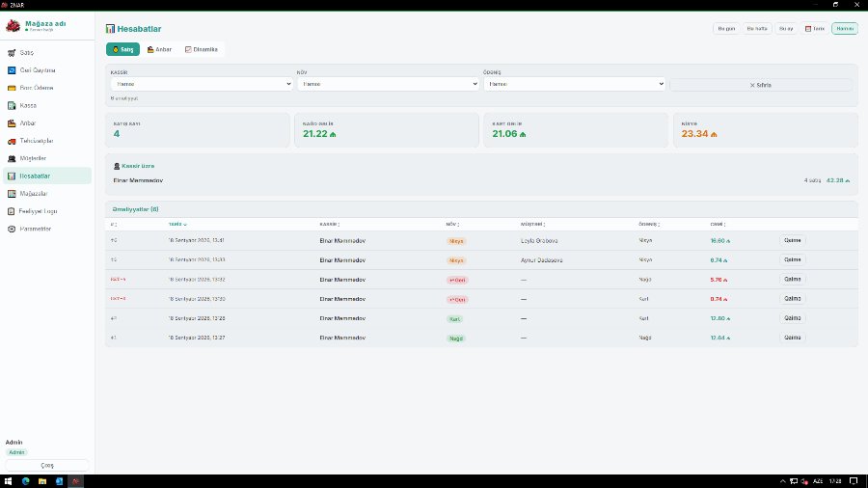Viewport: 868px width, 488px height.
Task: Switch to Anbar report tab
Action: tap(159, 49)
